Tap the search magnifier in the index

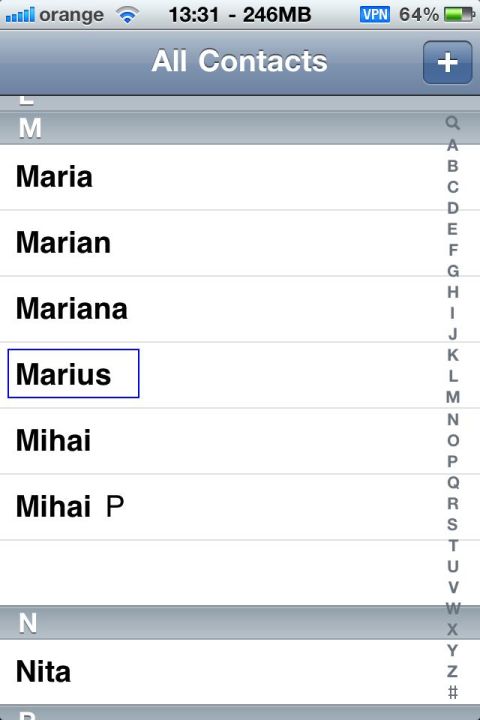click(x=452, y=123)
